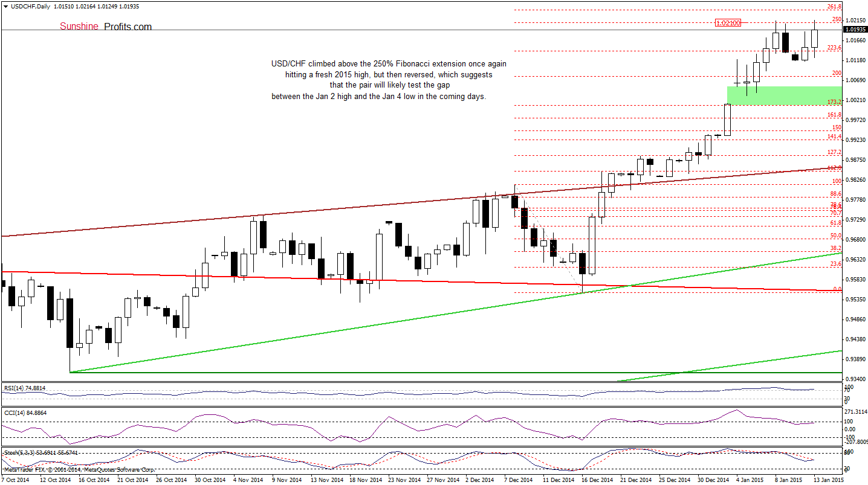The height and width of the screenshot is (485, 868).
Task: Click the 141.4 Fibonacci level label
Action: (x=834, y=137)
